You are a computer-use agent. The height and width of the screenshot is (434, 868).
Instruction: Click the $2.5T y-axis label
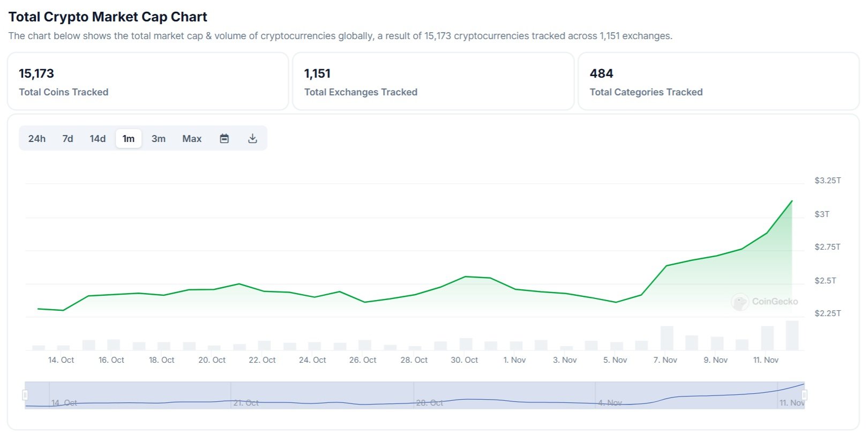825,281
